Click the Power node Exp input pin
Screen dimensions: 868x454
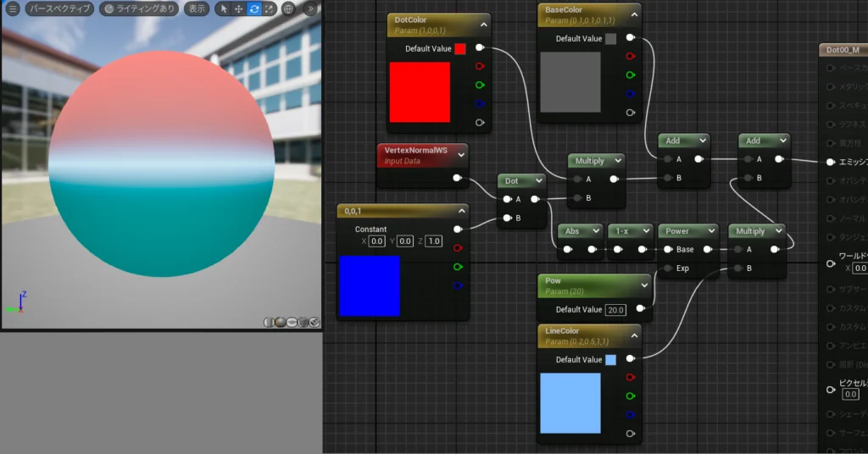[668, 269]
